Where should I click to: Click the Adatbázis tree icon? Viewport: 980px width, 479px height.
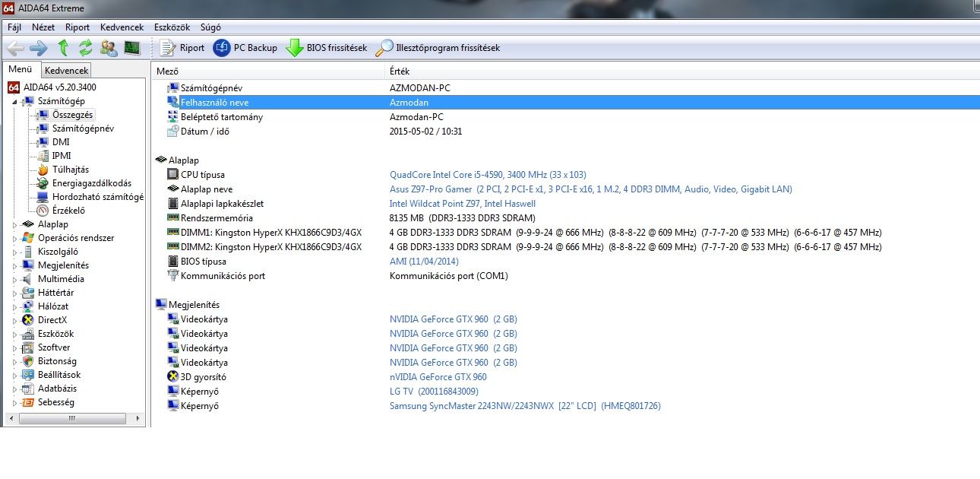point(28,389)
